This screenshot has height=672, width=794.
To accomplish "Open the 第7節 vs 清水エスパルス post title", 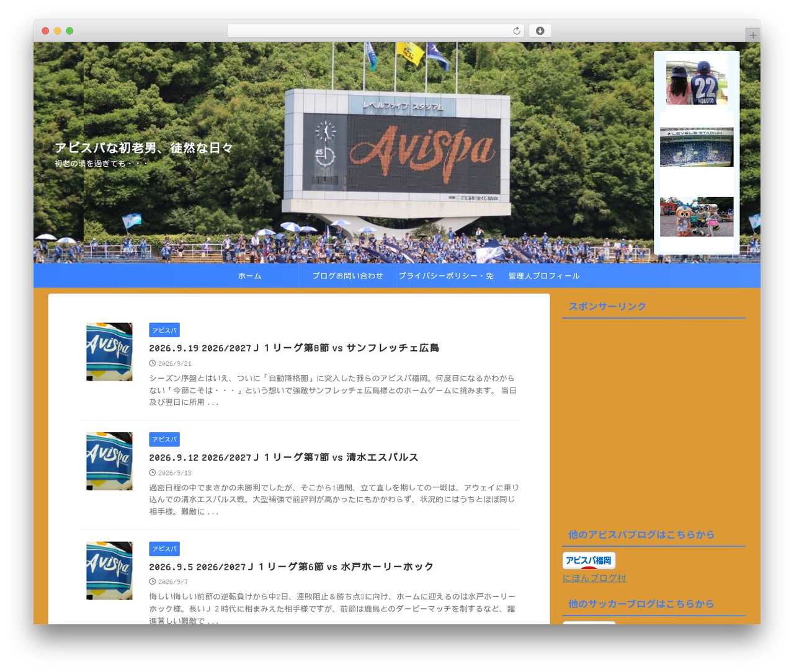I will click(x=283, y=457).
